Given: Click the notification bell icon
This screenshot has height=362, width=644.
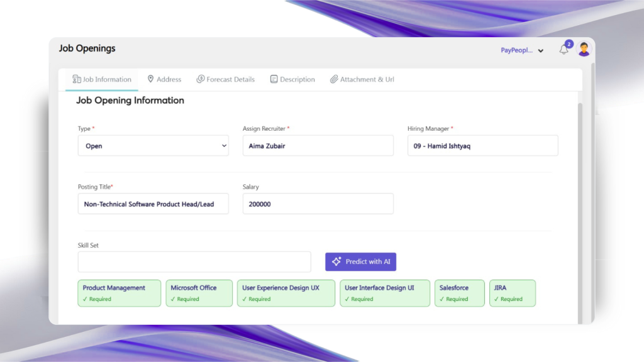Looking at the screenshot, I should (563, 50).
